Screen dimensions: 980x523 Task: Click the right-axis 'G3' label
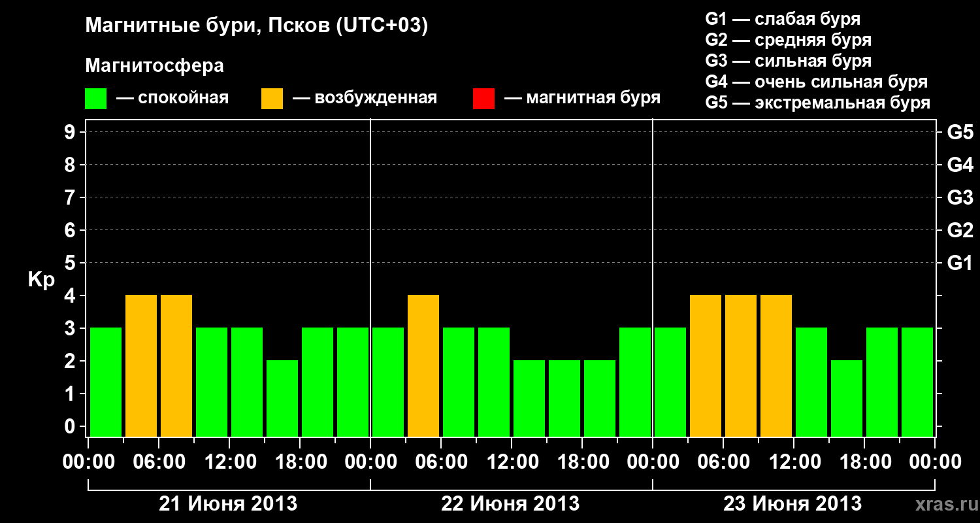pyautogui.click(x=960, y=197)
